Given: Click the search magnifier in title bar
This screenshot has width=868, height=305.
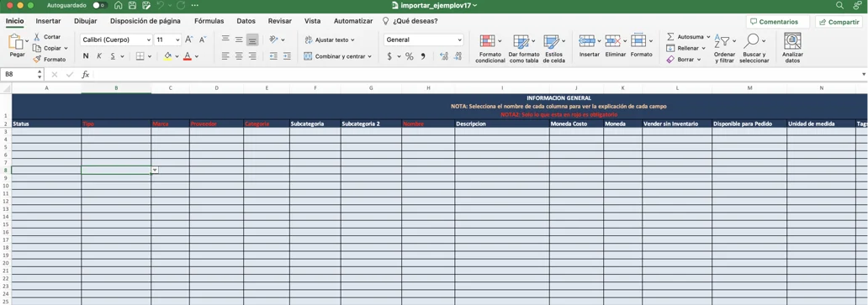Looking at the screenshot, I should (x=839, y=5).
